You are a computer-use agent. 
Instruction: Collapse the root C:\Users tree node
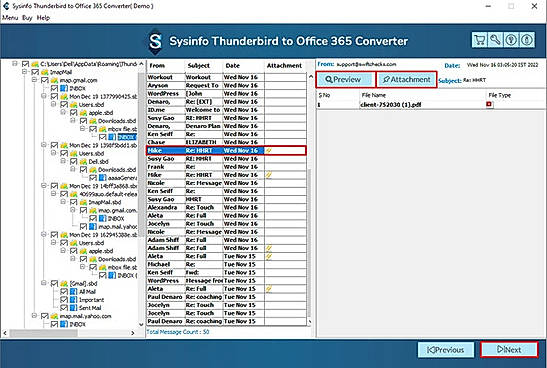15,63
